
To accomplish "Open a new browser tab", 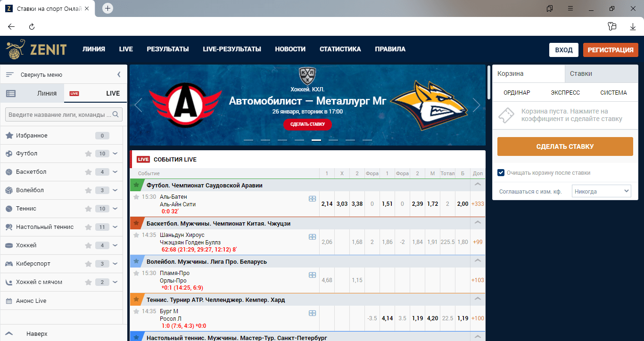I will (107, 8).
